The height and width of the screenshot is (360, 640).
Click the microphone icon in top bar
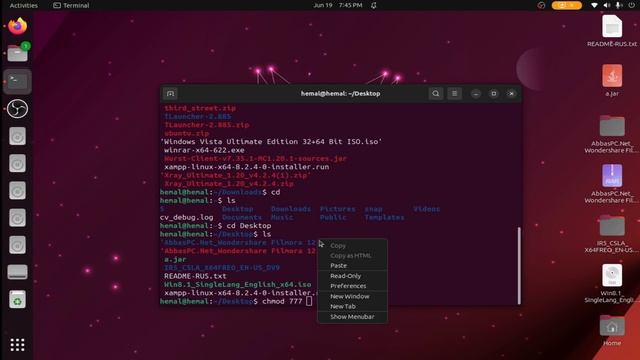point(619,5)
